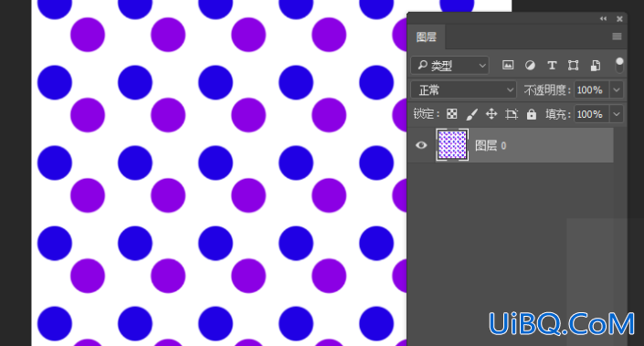Open the 正常 blend mode dropdown
This screenshot has height=346, width=644.
464,89
